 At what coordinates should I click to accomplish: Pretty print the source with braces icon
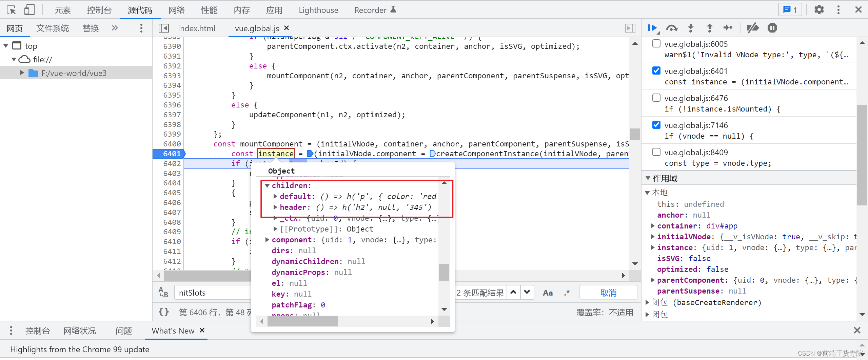[x=164, y=312]
